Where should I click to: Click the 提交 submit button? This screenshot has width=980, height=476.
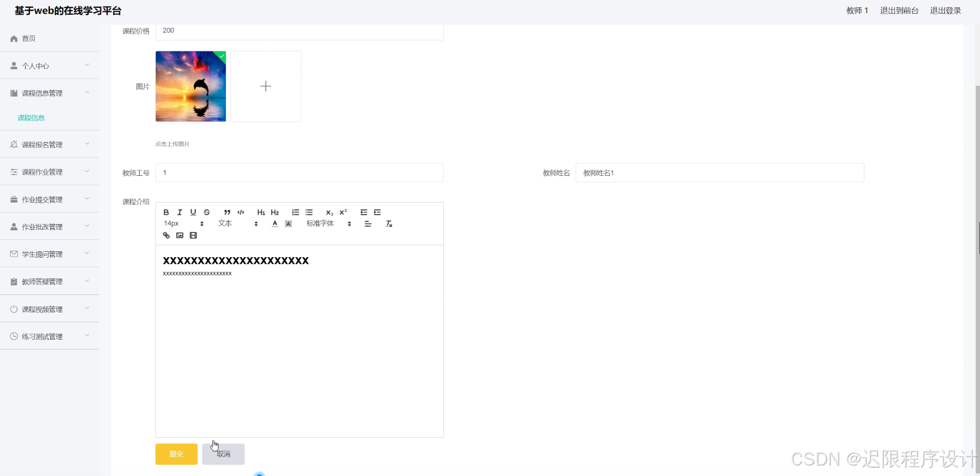(176, 454)
